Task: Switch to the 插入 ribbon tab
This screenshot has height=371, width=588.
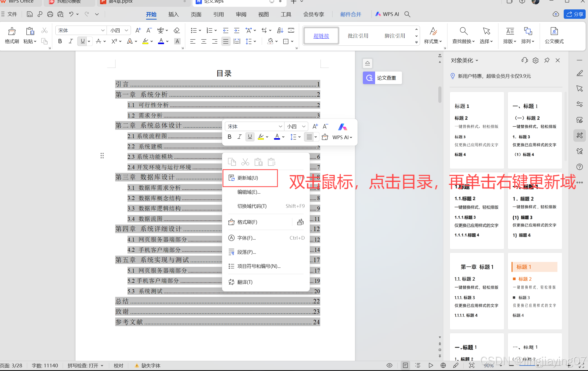Action: 173,14
